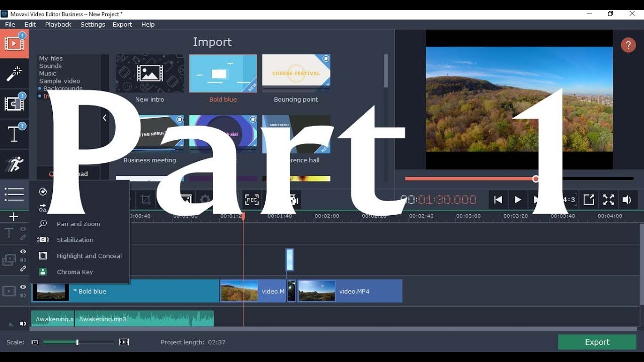Image resolution: width=644 pixels, height=362 pixels.
Task: Select Music category
Action: click(x=48, y=73)
